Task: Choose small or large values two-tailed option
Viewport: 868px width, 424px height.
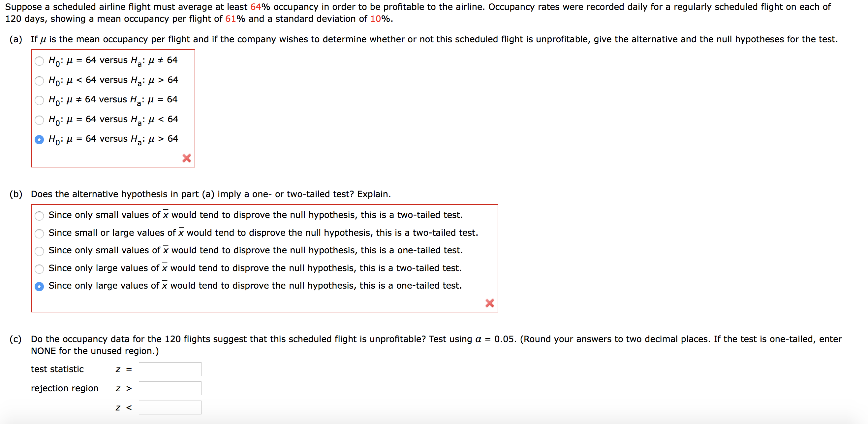Action: click(39, 233)
